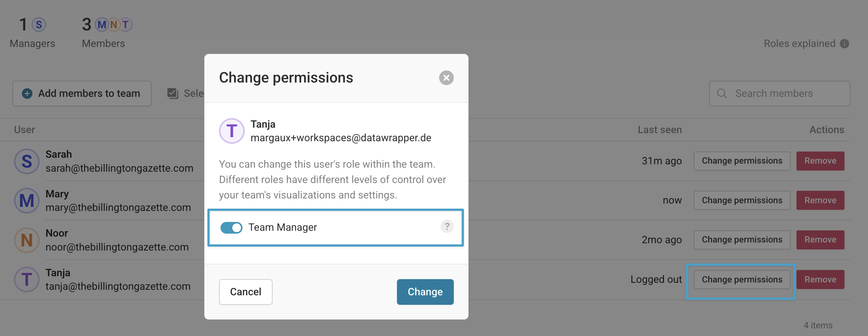This screenshot has width=868, height=336.
Task: Click Noor's N avatar in user list
Action: tap(26, 240)
